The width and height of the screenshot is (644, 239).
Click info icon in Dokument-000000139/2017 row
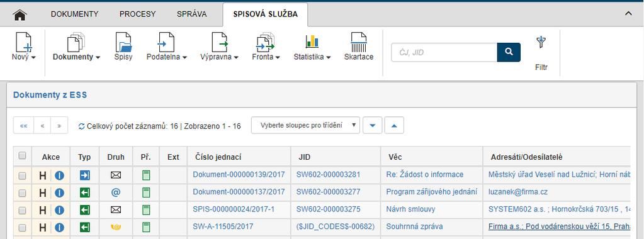pos(60,175)
